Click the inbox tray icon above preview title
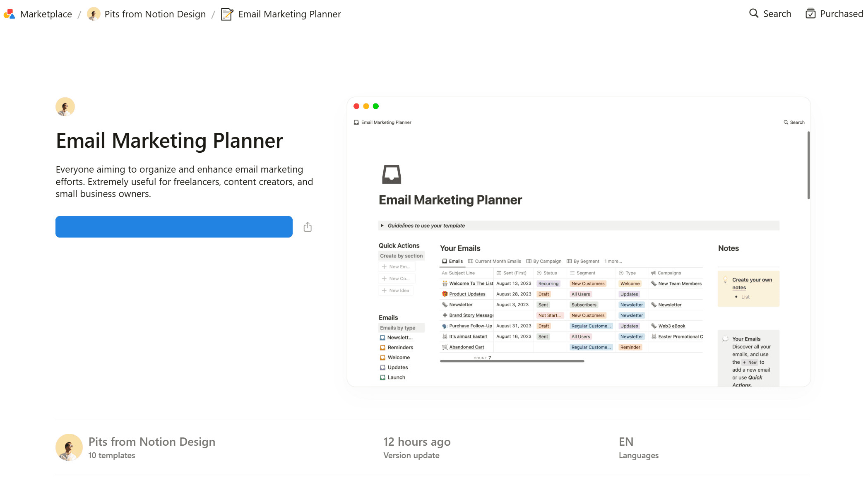This screenshot has width=868, height=490. coord(391,174)
